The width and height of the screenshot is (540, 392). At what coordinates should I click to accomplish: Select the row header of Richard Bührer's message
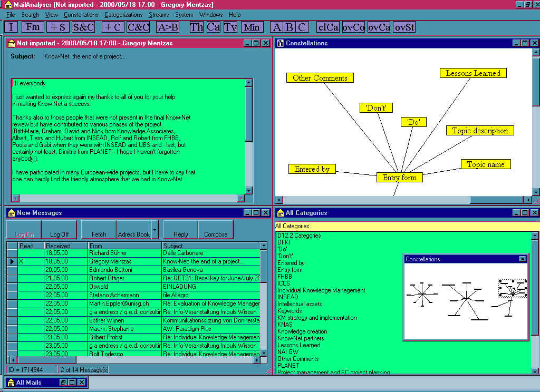(12, 253)
